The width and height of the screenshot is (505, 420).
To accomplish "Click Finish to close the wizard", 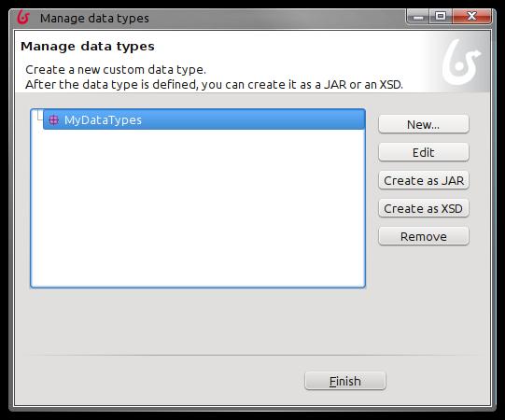I will (345, 381).
